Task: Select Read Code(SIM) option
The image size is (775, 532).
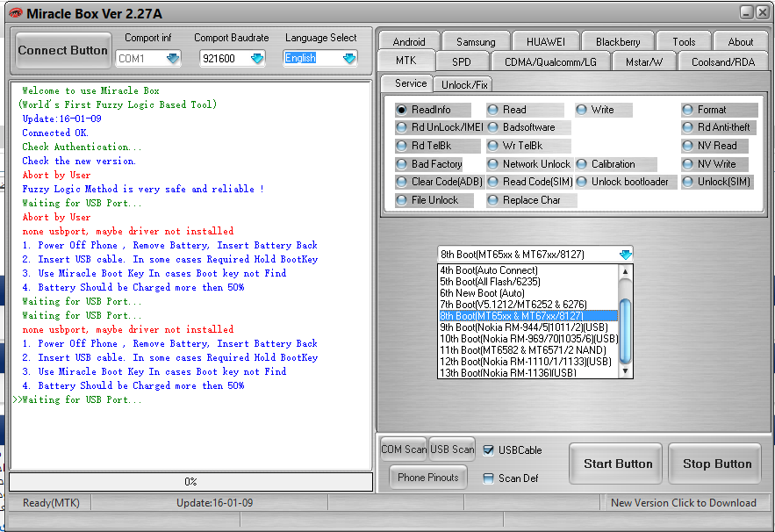Action: tap(530, 182)
